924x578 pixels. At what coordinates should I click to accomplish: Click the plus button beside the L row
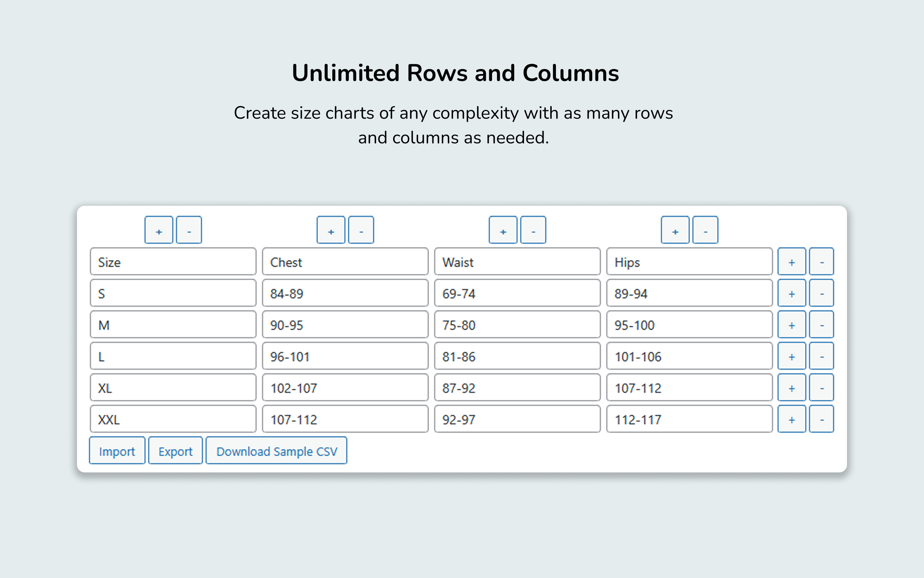tap(792, 356)
